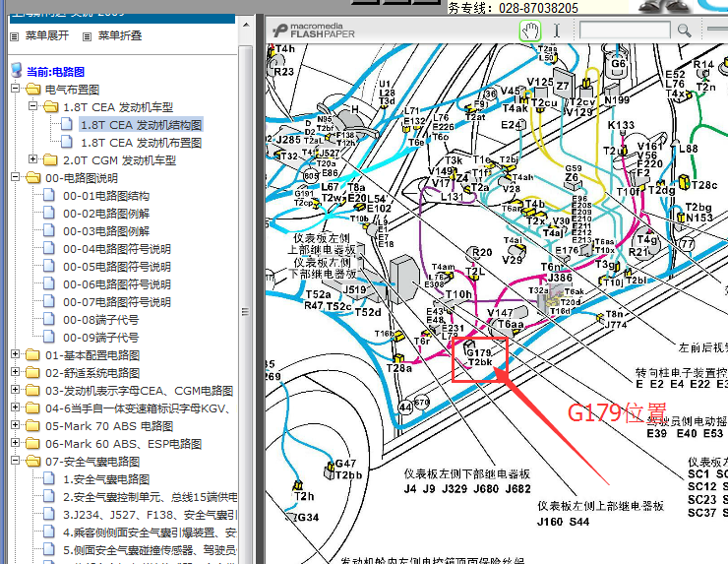Click page icon beside 00-08端子代号
Viewport: 728px width, 564px height.
49,319
